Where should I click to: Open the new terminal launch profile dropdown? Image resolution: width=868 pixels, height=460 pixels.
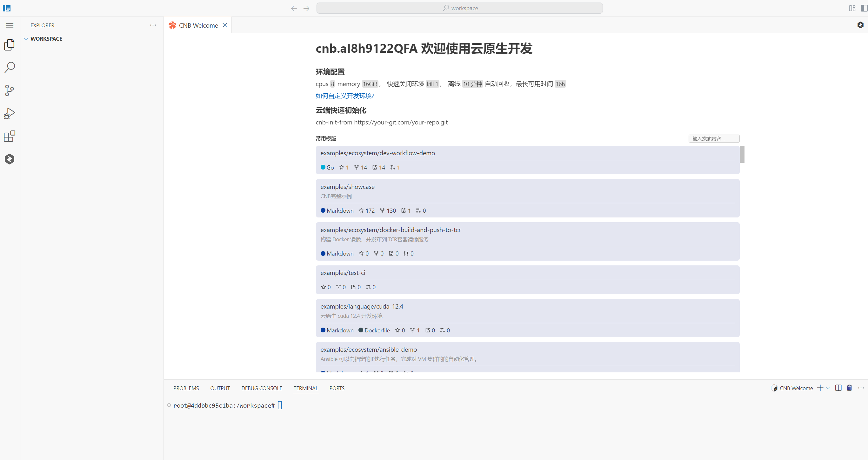(828, 388)
